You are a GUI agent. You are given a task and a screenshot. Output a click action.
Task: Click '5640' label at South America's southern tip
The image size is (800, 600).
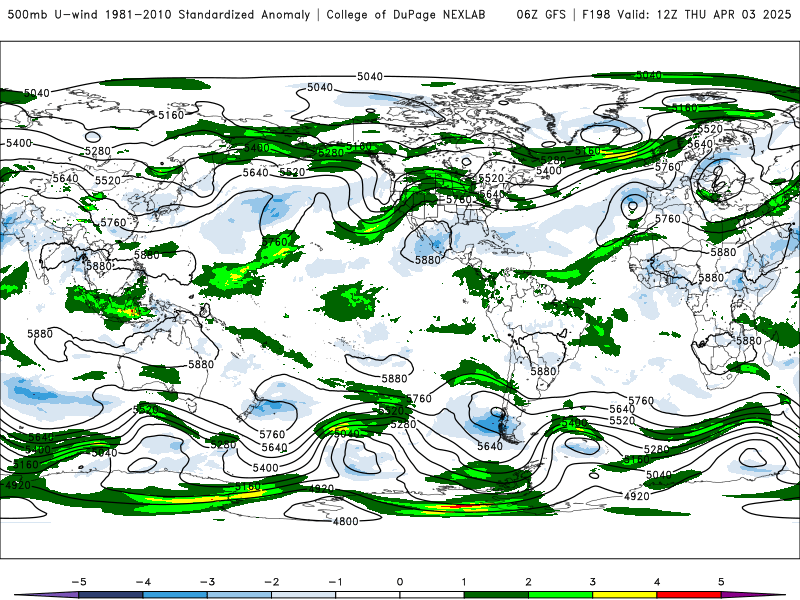click(490, 446)
